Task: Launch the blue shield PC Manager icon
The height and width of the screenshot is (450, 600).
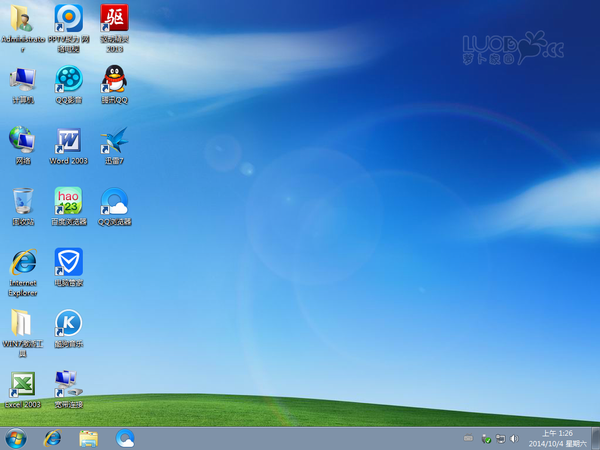Action: click(x=68, y=262)
